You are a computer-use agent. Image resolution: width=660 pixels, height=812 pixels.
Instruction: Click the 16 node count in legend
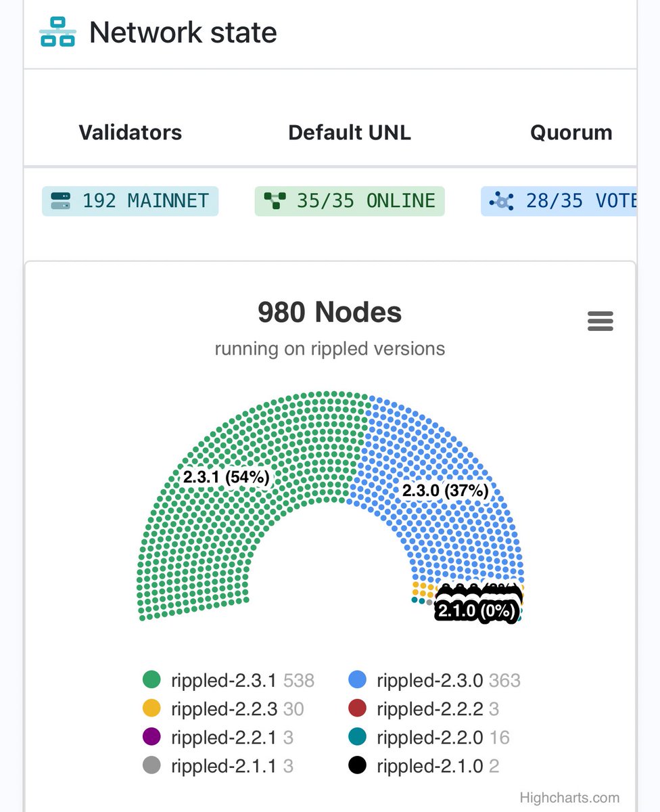pyautogui.click(x=499, y=738)
